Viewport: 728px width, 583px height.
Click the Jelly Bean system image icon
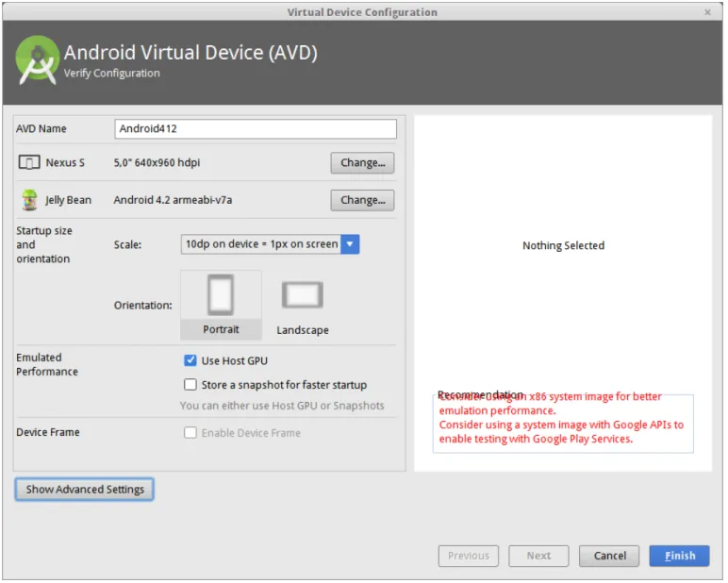pyautogui.click(x=30, y=201)
